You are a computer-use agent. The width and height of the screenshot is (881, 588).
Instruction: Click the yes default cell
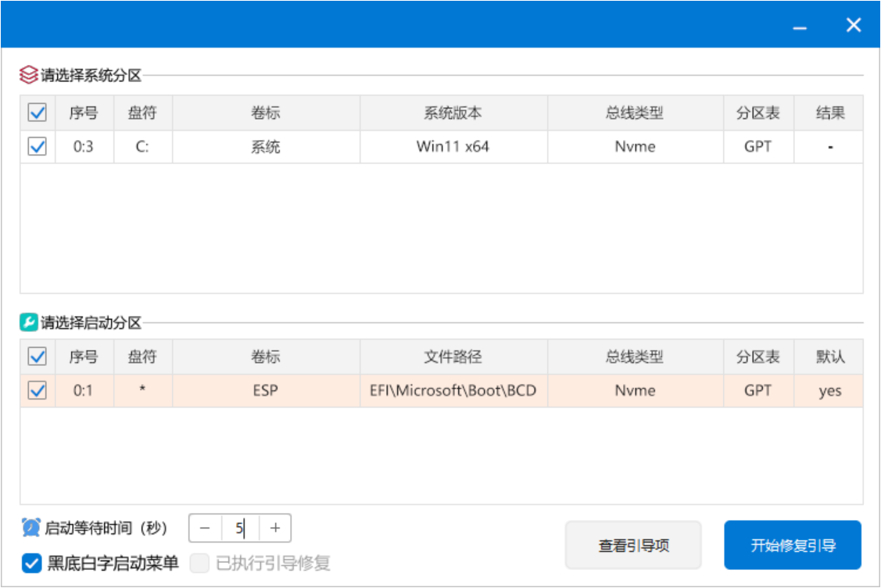829,391
